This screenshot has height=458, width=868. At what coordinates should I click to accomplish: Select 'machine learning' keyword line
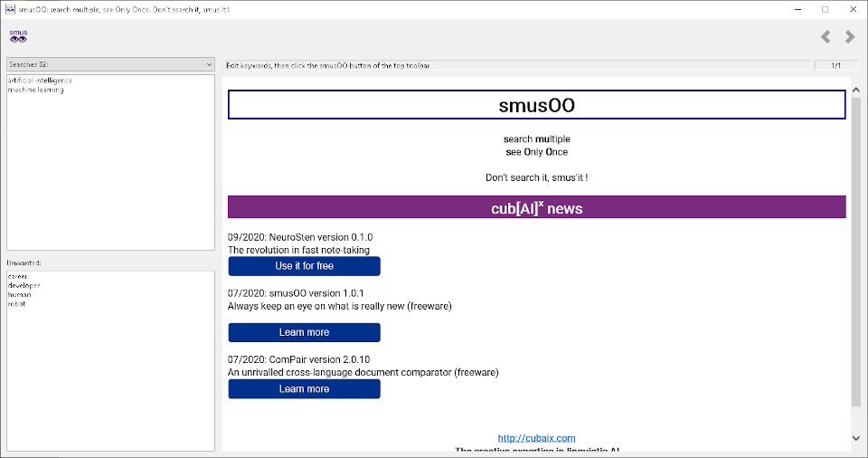[x=36, y=90]
